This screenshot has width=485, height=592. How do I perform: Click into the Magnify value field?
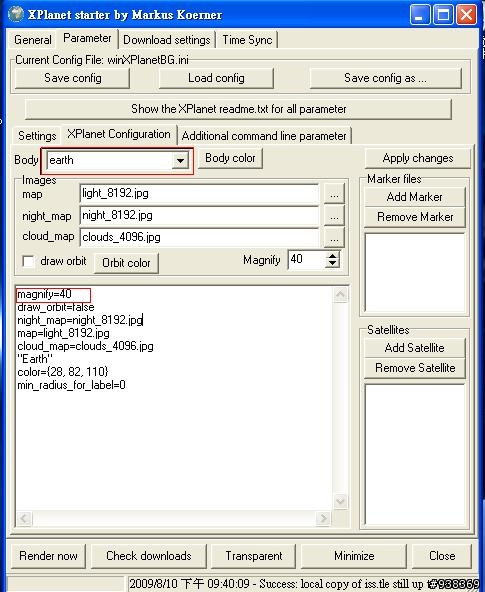[x=306, y=259]
